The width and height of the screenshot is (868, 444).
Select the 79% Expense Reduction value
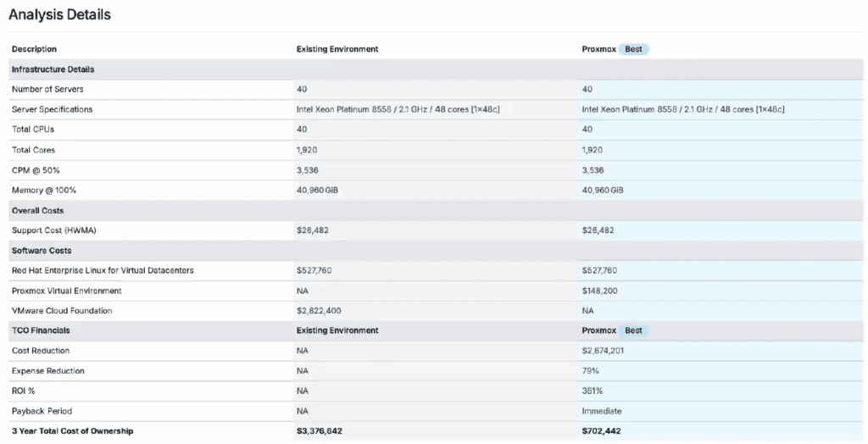tap(590, 371)
